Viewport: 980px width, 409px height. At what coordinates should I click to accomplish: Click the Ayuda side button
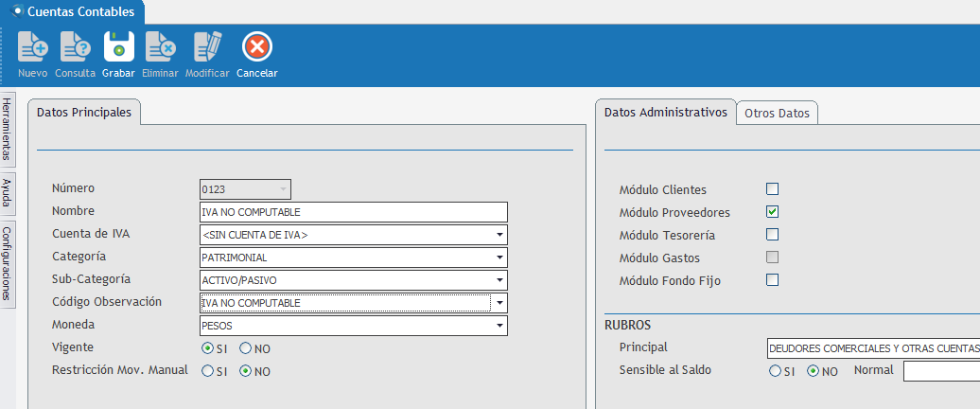(9, 193)
